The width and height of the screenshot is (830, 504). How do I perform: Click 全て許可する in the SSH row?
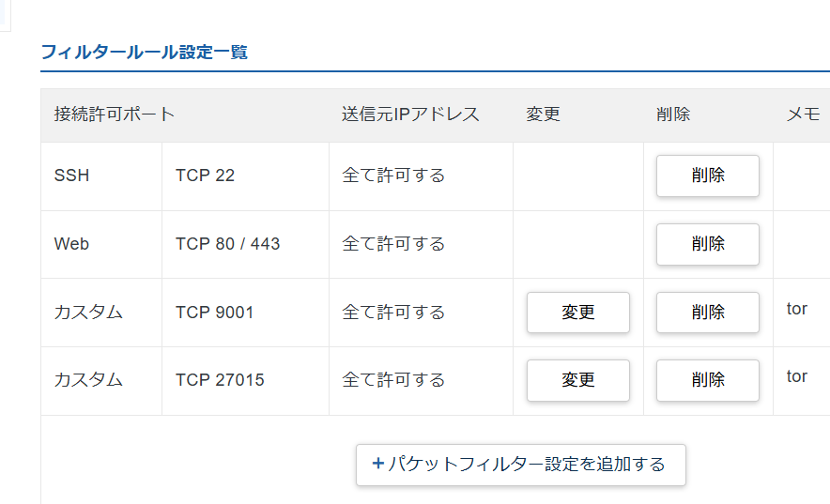point(393,176)
